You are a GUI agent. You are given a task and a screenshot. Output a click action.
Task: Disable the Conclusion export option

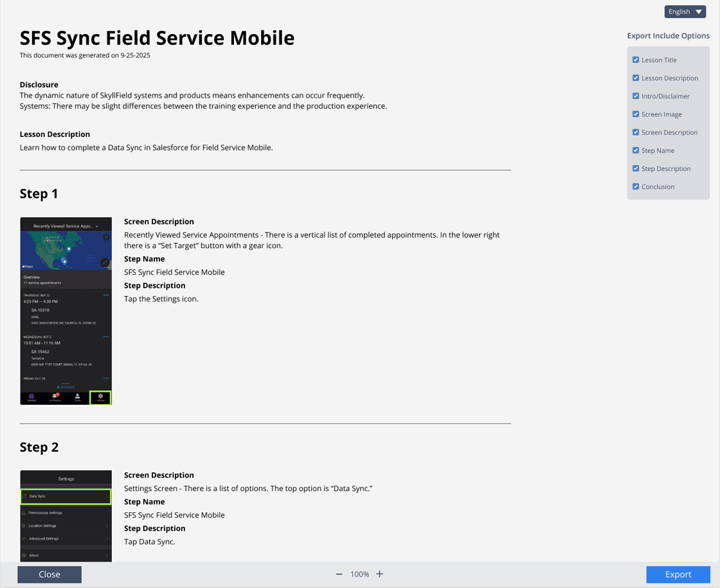[636, 186]
